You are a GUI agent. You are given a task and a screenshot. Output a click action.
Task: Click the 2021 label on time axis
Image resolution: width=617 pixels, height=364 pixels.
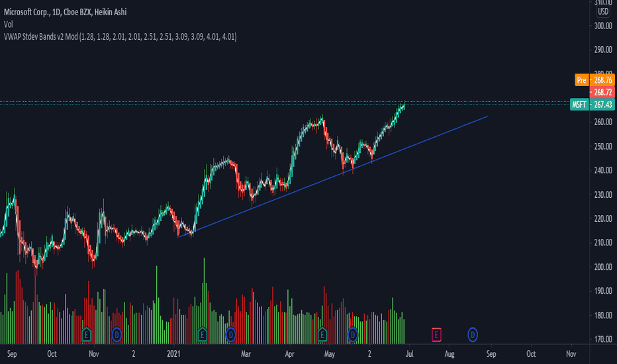pos(173,354)
